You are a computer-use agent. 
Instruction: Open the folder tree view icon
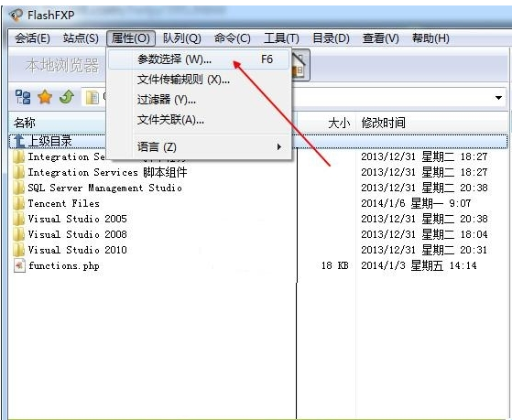point(23,97)
